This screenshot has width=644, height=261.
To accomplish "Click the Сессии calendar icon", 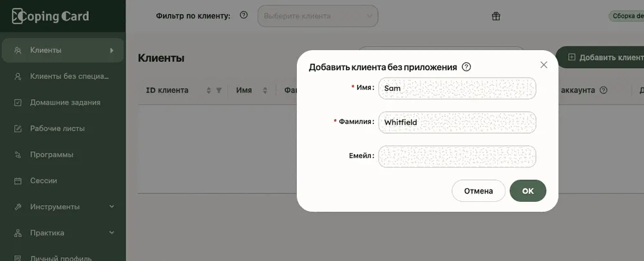I will [x=17, y=181].
